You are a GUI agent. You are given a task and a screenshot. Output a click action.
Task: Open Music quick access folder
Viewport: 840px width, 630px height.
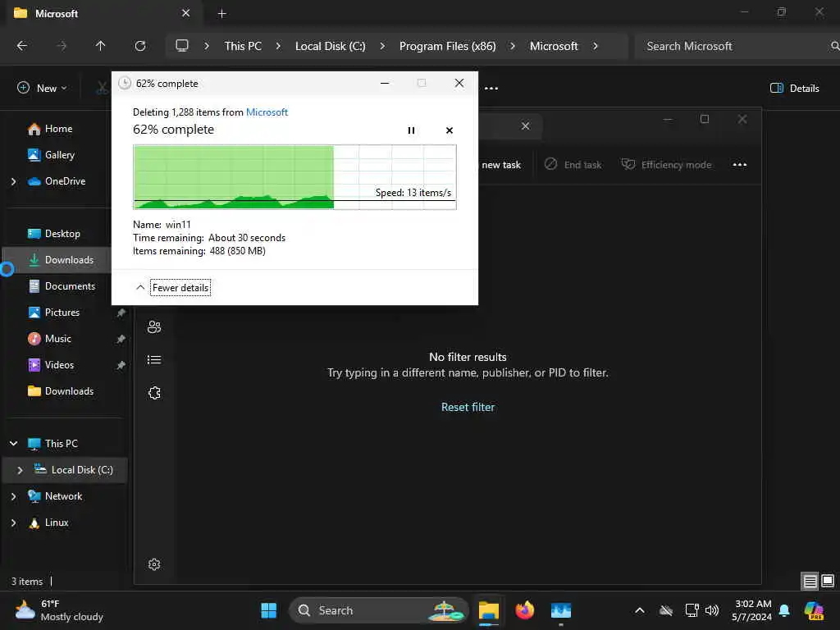click(58, 339)
